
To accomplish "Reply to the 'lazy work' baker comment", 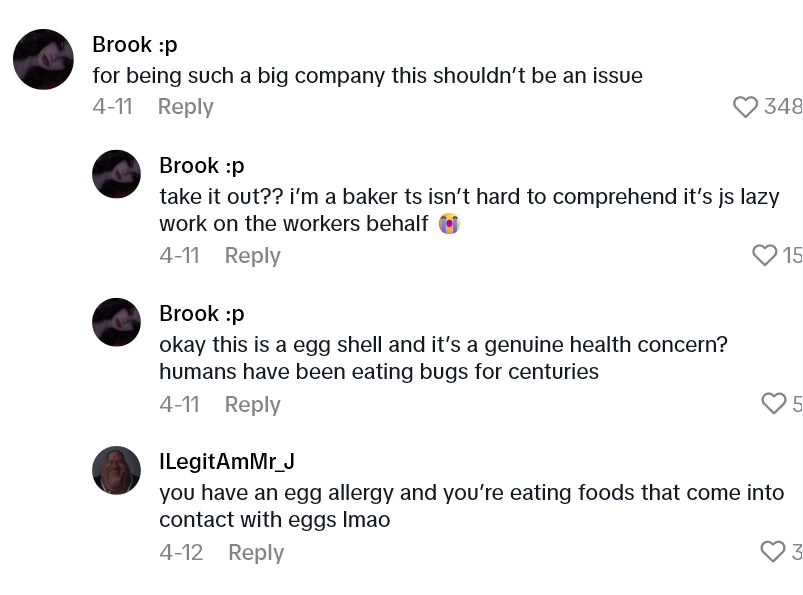I will [252, 256].
